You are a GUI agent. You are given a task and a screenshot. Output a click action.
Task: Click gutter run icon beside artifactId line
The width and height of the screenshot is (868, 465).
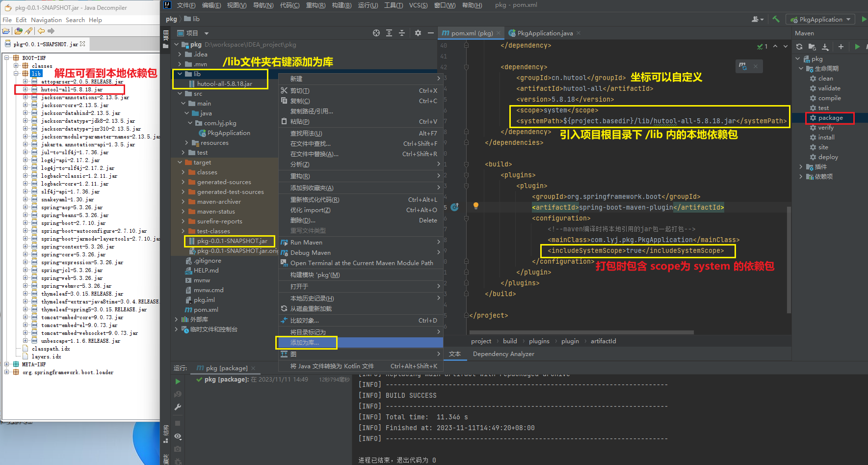pos(454,207)
